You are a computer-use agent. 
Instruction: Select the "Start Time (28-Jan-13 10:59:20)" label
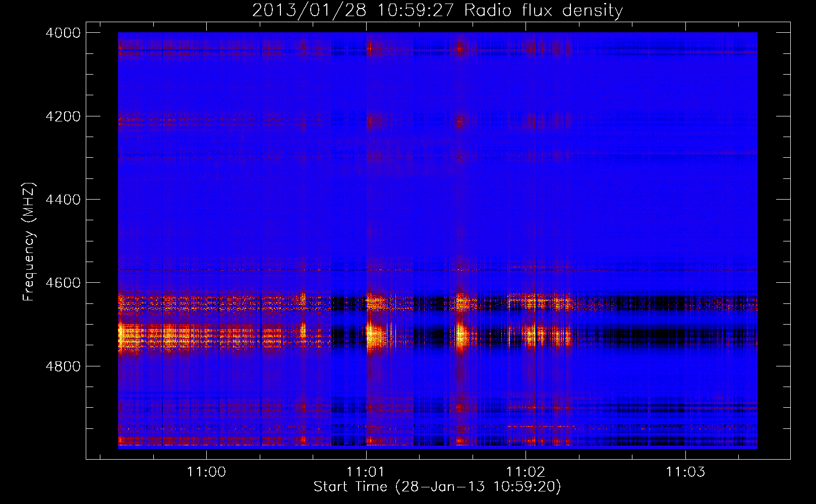tap(437, 487)
